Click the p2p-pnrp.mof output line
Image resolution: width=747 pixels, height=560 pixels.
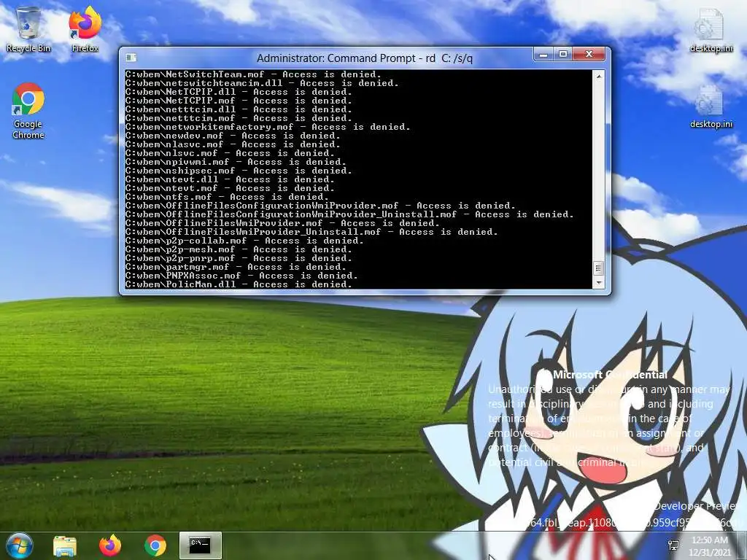[239, 258]
